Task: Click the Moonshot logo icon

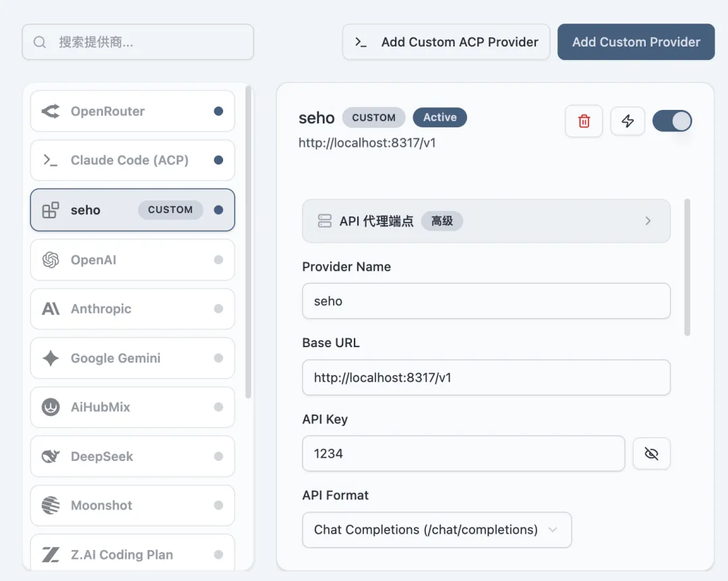Action: click(51, 506)
